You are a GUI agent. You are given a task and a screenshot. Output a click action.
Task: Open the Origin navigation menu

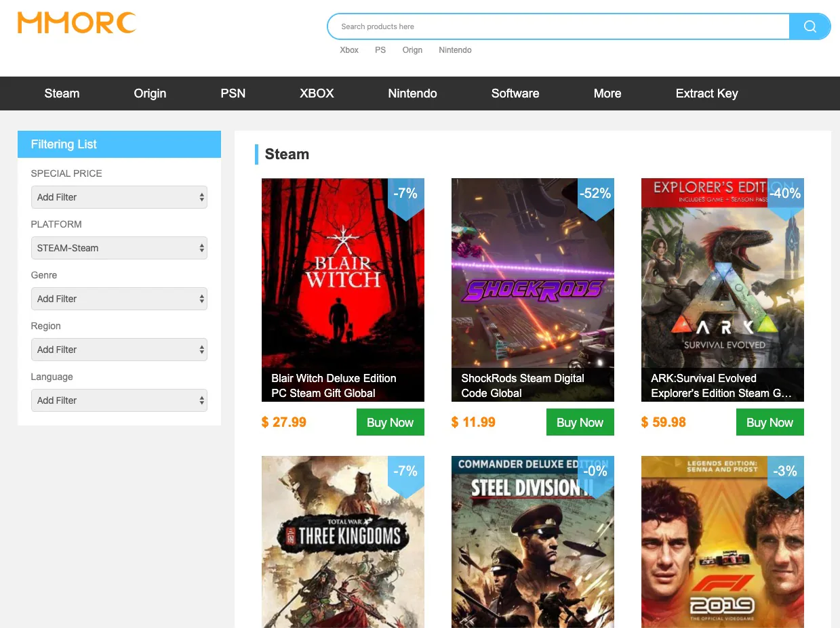click(x=150, y=93)
